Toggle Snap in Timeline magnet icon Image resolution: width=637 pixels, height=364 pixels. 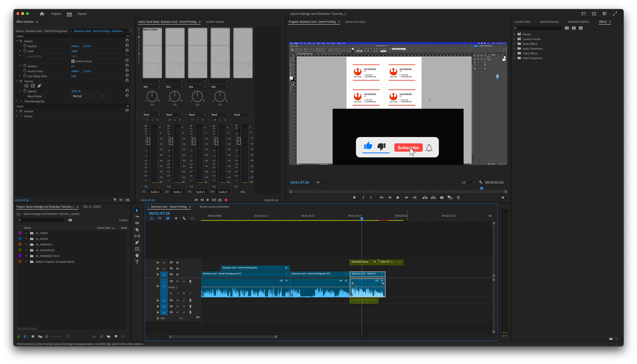click(160, 218)
